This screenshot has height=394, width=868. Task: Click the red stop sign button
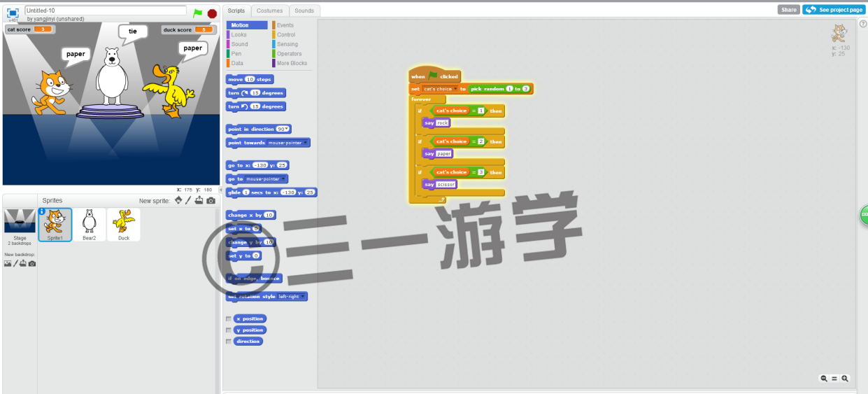(212, 13)
